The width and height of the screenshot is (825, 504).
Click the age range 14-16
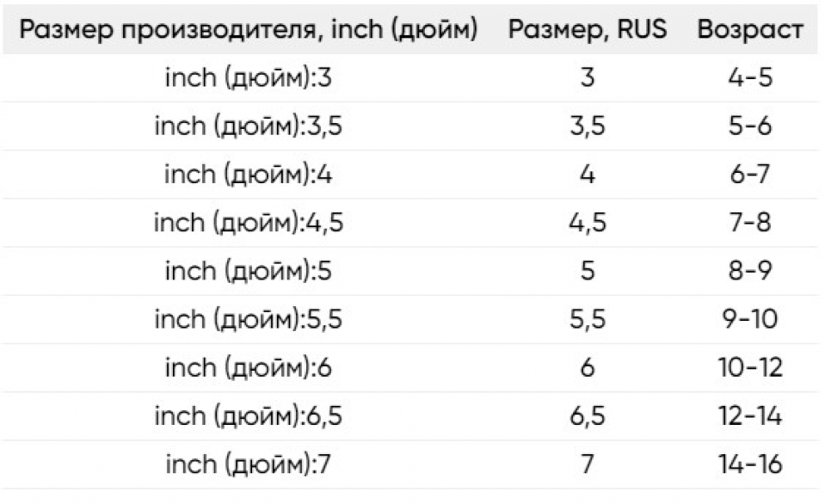click(750, 464)
